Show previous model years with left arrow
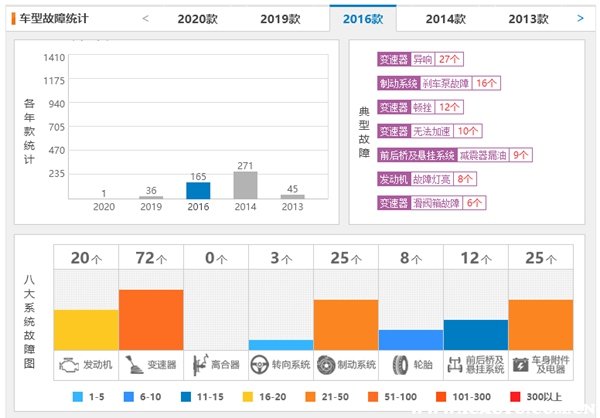The height and width of the screenshot is (418, 600). click(145, 18)
